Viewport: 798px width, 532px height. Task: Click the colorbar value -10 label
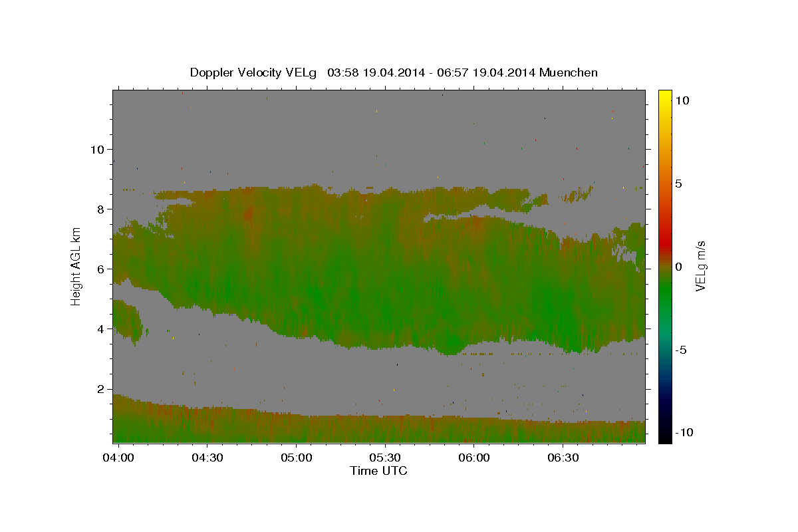pyautogui.click(x=684, y=432)
